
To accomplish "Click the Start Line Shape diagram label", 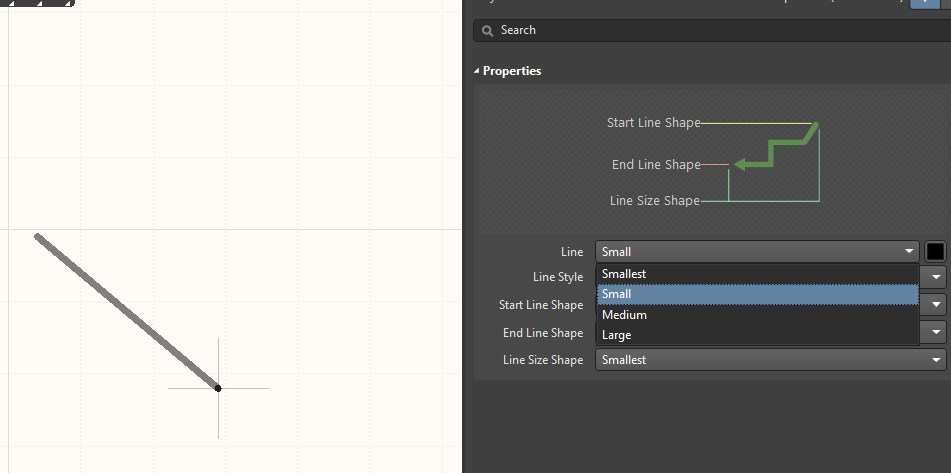I will point(653,123).
